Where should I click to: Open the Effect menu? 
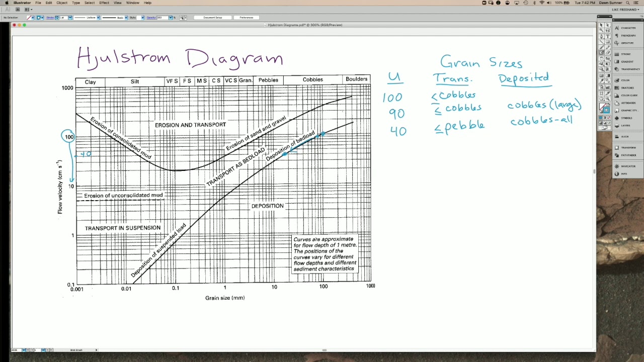[104, 3]
